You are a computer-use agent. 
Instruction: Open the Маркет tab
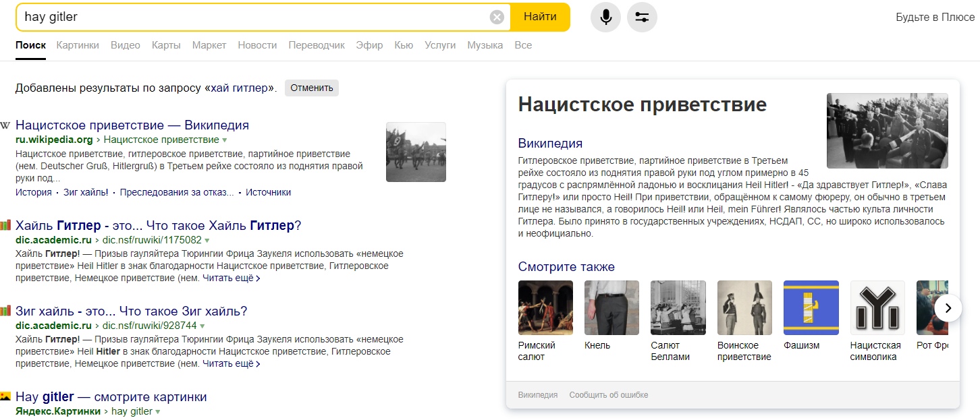pos(209,45)
